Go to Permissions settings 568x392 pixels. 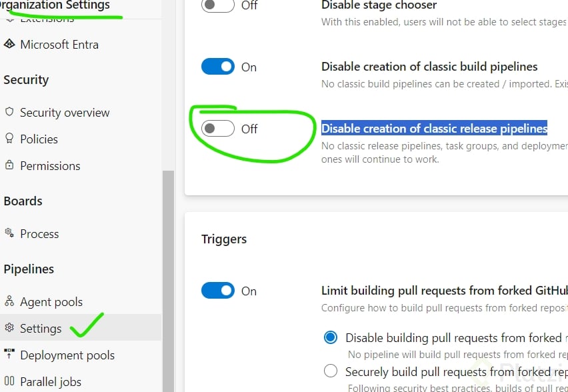point(50,166)
